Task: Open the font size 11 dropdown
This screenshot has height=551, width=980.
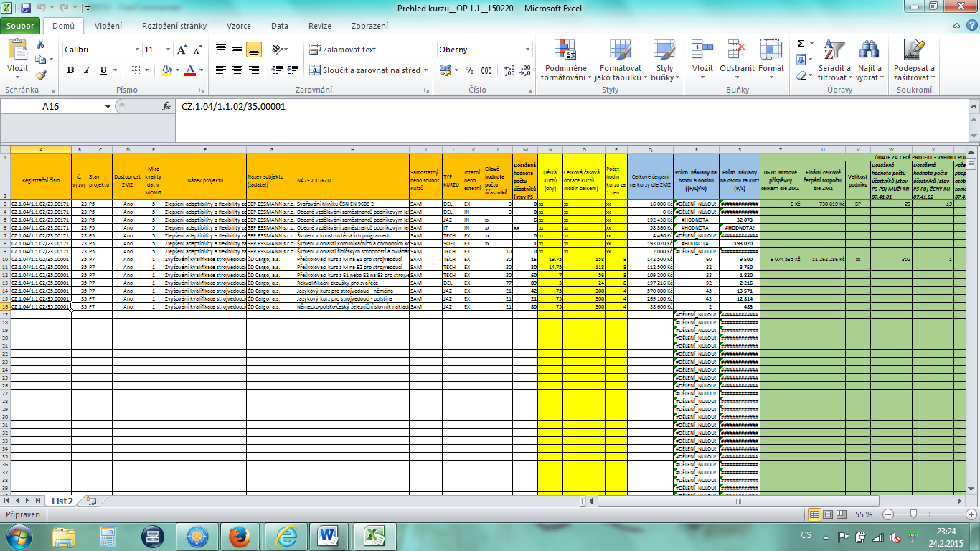Action: (169, 50)
